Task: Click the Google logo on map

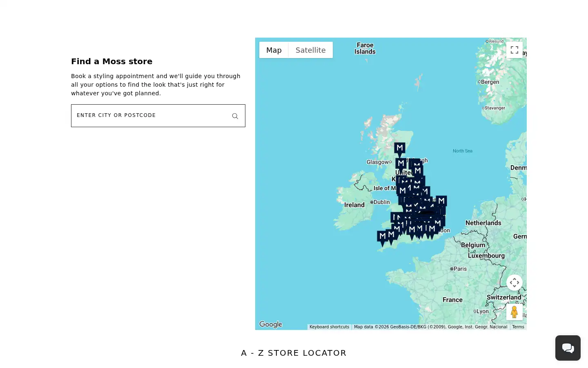Action: click(271, 324)
